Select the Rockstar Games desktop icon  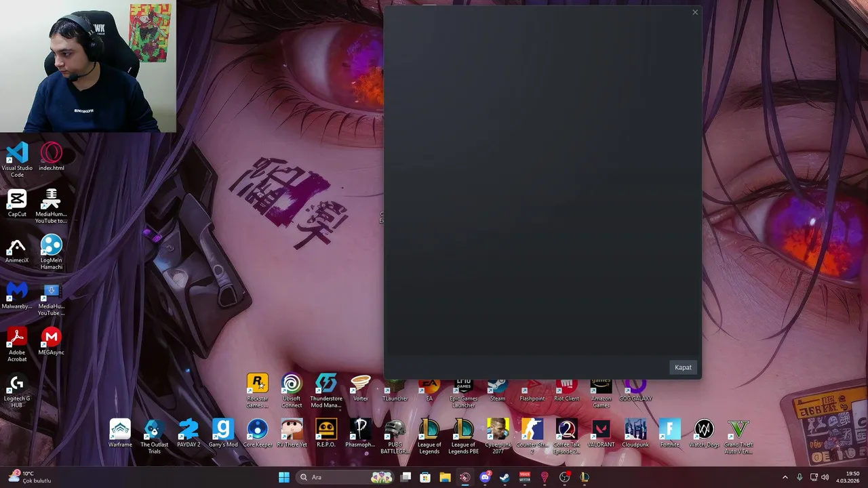click(x=258, y=390)
